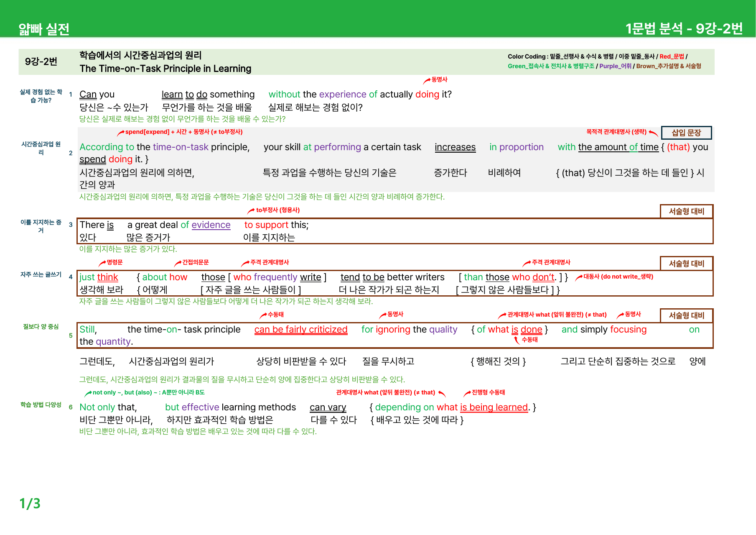
Task: Click the underlined verb 'increases'
Action: click(x=455, y=147)
